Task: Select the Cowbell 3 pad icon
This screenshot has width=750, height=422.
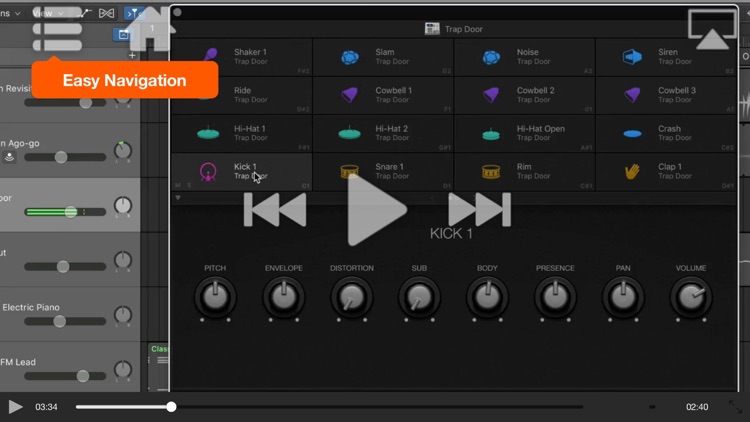Action: pyautogui.click(x=632, y=95)
